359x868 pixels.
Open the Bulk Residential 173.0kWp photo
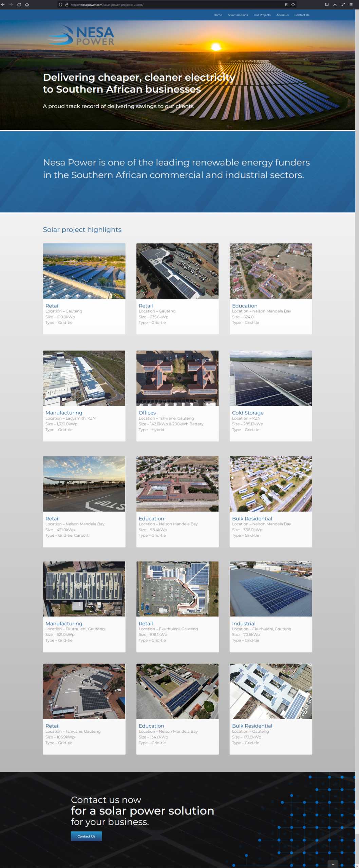pos(271,691)
